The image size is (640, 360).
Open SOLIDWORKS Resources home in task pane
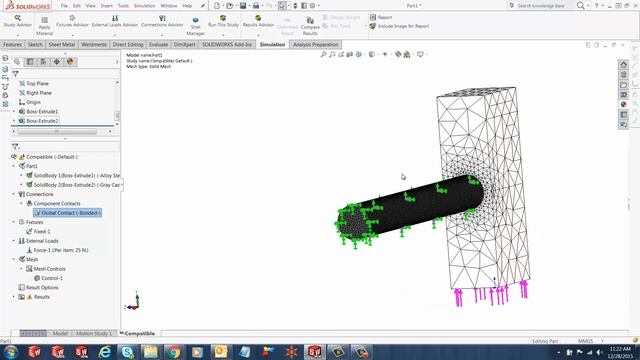[623, 64]
